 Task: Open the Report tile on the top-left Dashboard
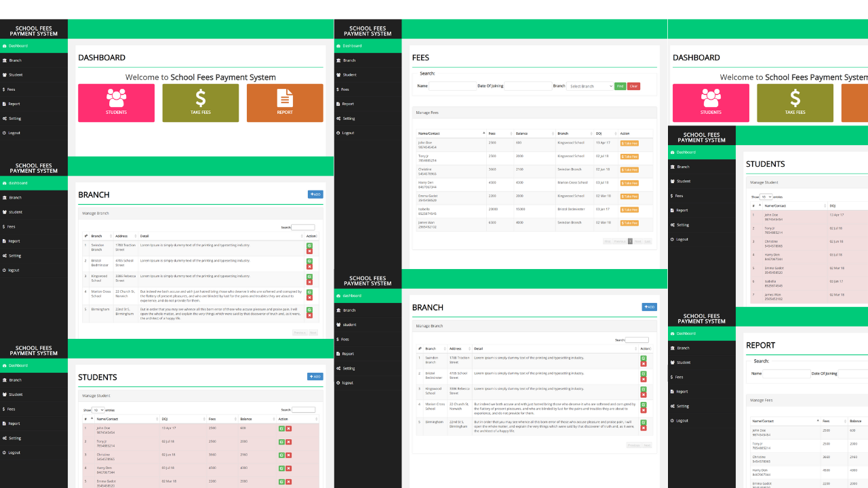pos(285,103)
